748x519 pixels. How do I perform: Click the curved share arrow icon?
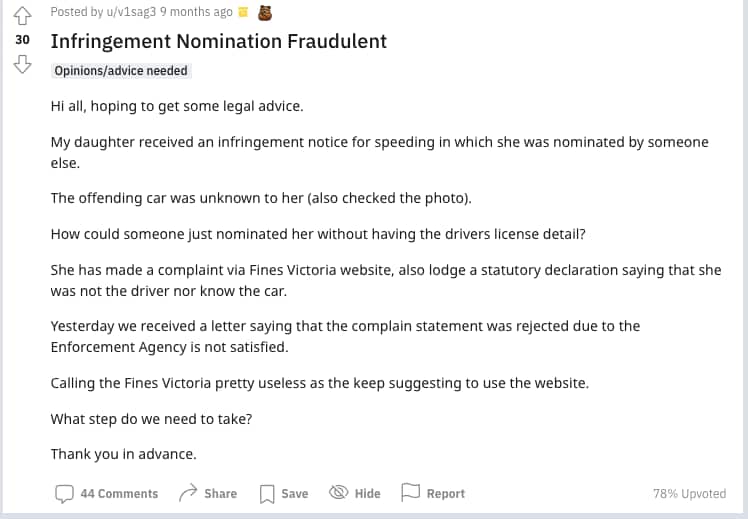(187, 493)
